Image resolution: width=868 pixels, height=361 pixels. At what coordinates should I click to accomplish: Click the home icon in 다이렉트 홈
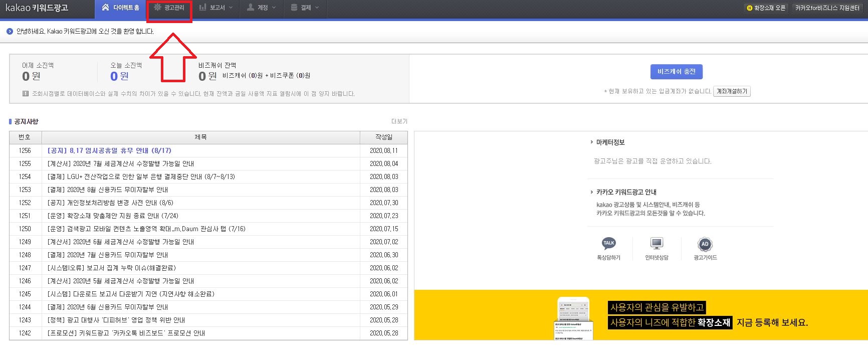105,8
